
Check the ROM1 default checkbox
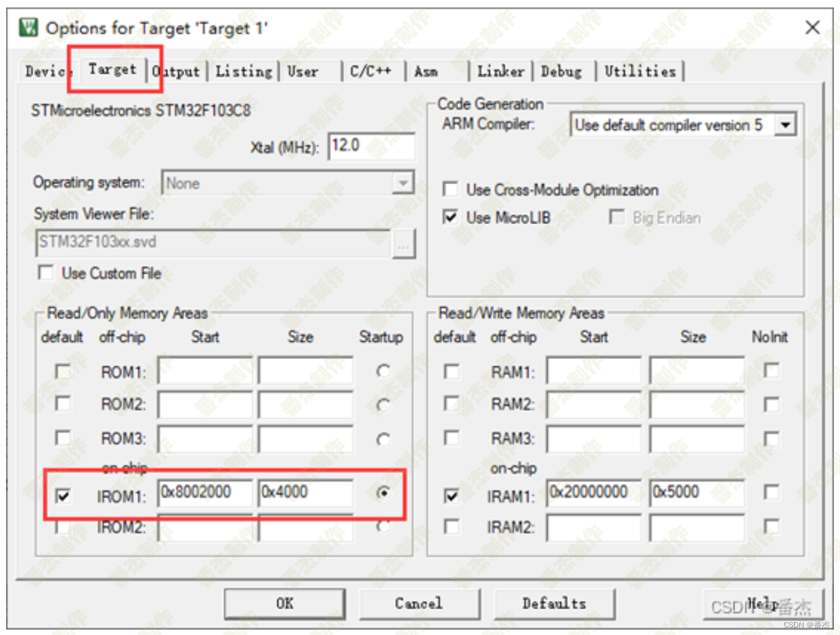tap(63, 372)
